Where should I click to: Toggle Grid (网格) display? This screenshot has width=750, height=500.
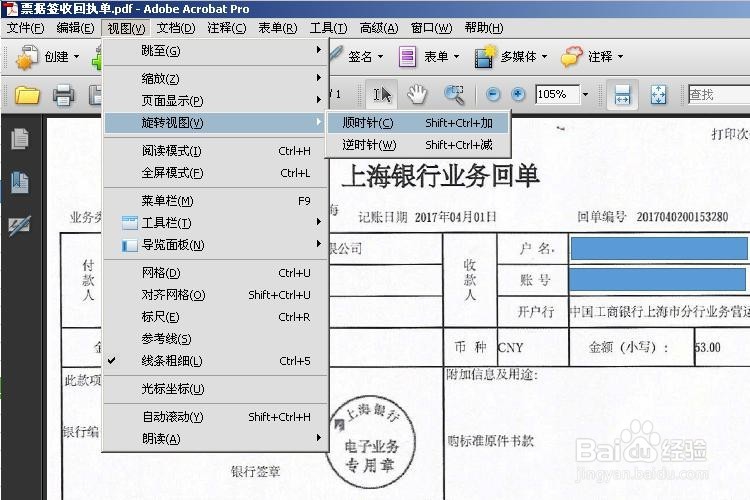click(217, 273)
